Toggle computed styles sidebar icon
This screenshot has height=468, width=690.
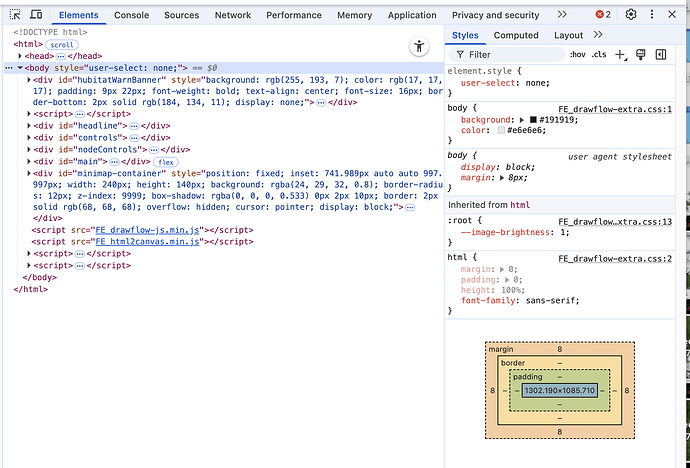[661, 55]
